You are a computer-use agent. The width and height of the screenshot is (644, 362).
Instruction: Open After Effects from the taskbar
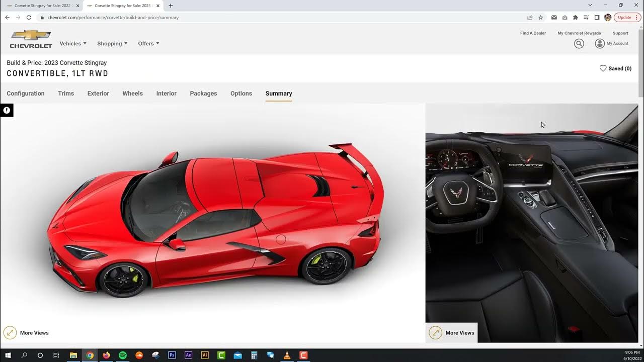pos(188,355)
